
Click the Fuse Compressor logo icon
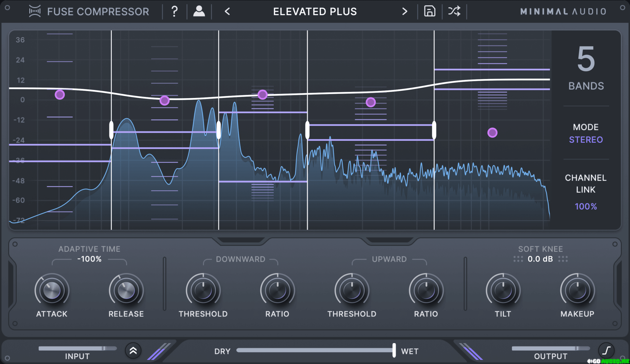point(35,11)
